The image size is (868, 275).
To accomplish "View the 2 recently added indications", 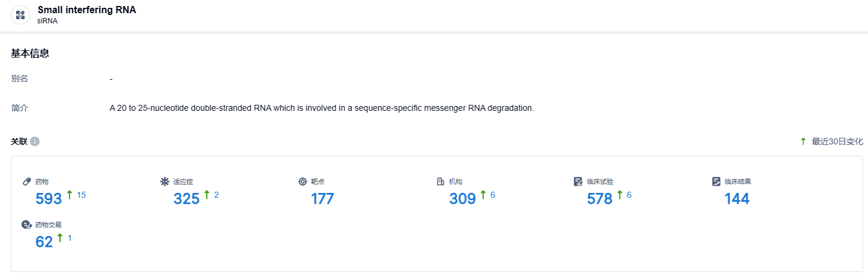I will tap(216, 195).
